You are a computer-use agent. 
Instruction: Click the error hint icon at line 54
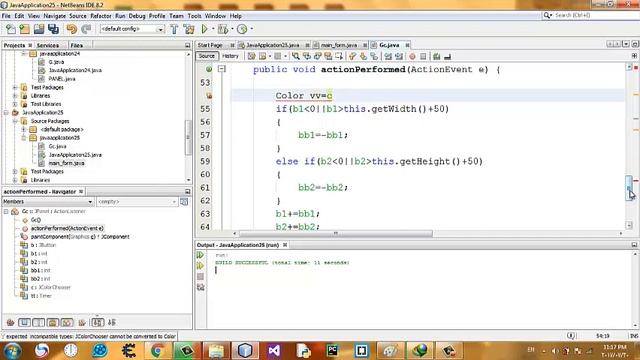click(x=209, y=96)
